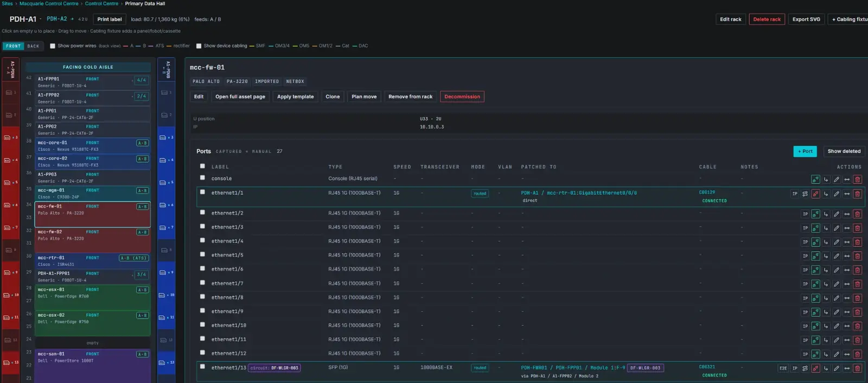Tick the checkbox for the console port
This screenshot has height=383, width=868.
click(x=202, y=177)
